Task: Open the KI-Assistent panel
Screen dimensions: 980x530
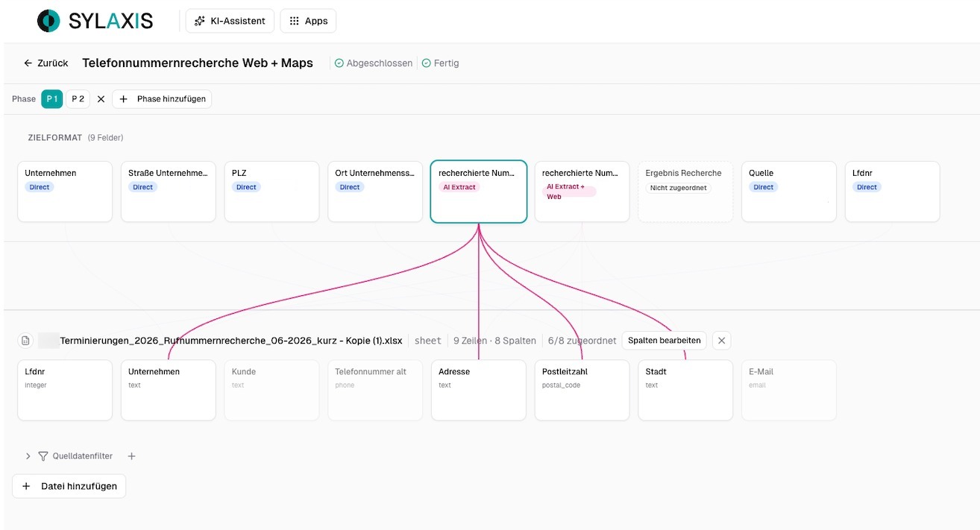Action: coord(230,21)
